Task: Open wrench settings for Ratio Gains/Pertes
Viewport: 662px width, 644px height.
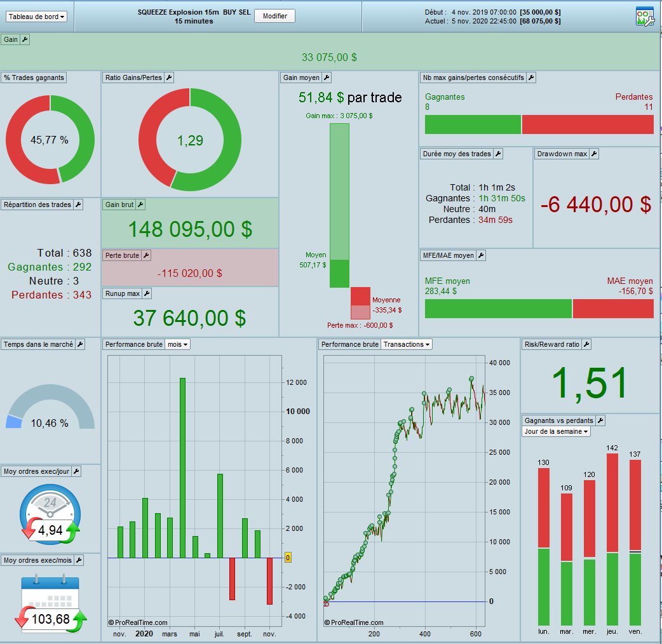Action: coord(169,77)
